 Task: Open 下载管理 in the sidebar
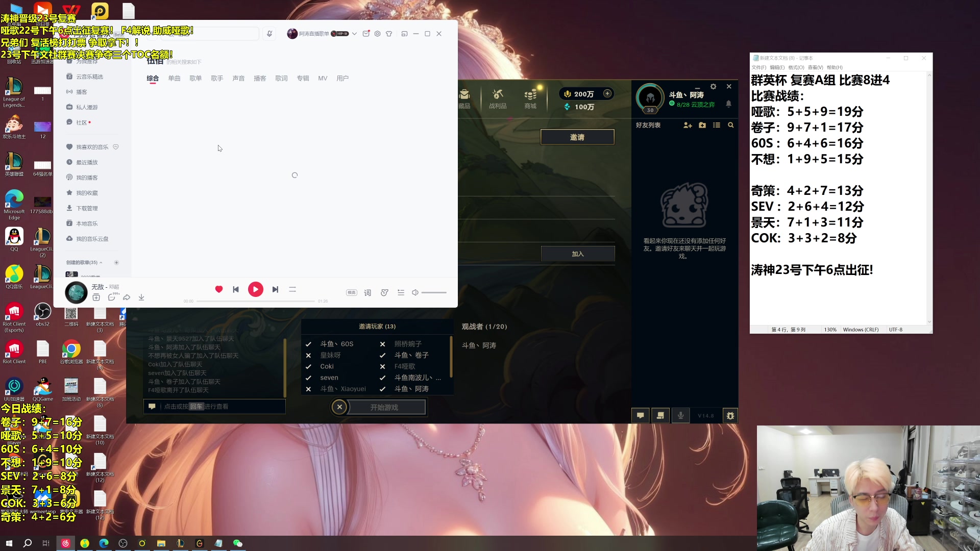87,208
